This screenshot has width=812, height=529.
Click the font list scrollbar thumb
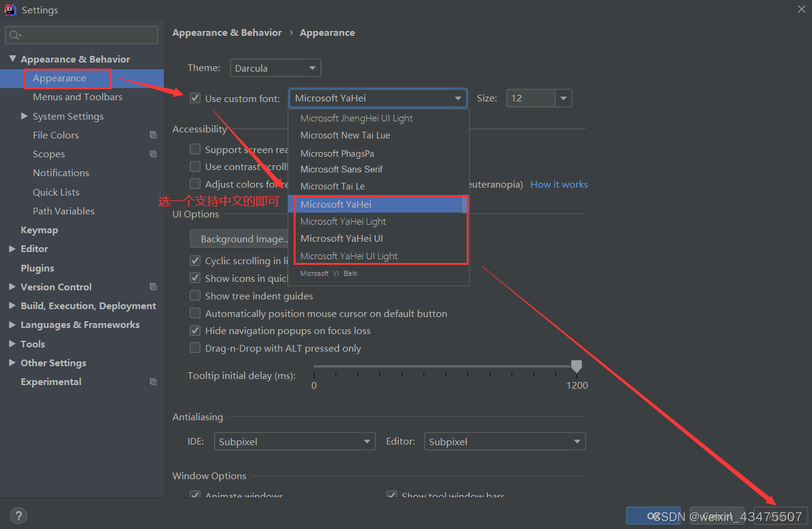[464, 204]
